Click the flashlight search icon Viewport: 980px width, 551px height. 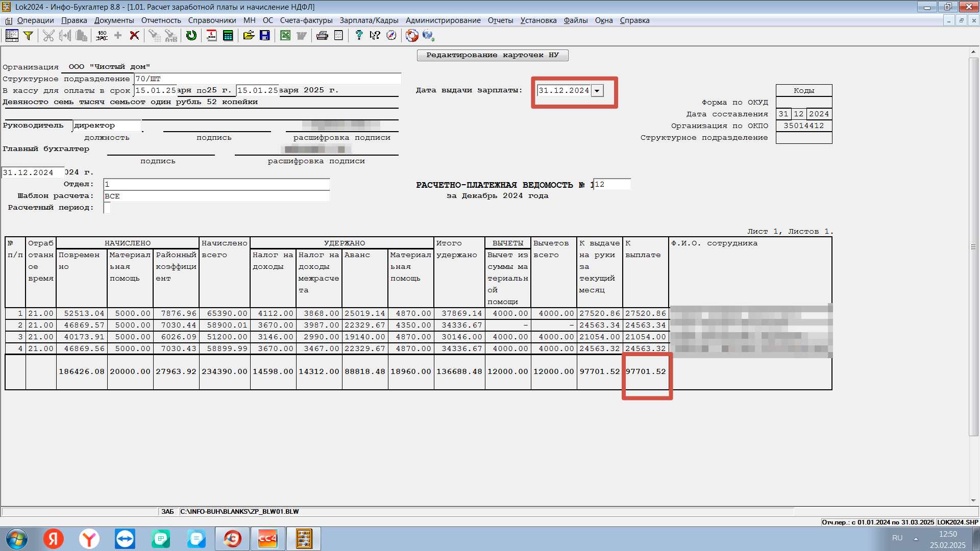[x=154, y=35]
